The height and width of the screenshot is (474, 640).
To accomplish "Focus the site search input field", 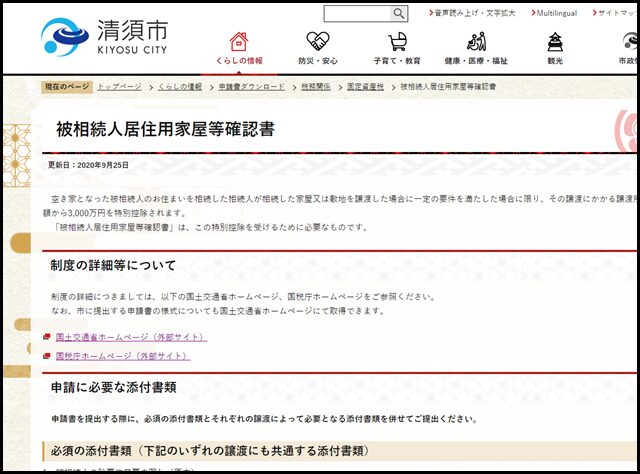I will 357,13.
